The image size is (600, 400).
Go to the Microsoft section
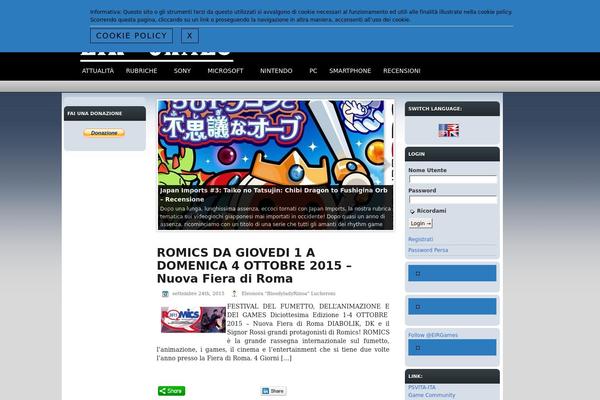pos(225,71)
